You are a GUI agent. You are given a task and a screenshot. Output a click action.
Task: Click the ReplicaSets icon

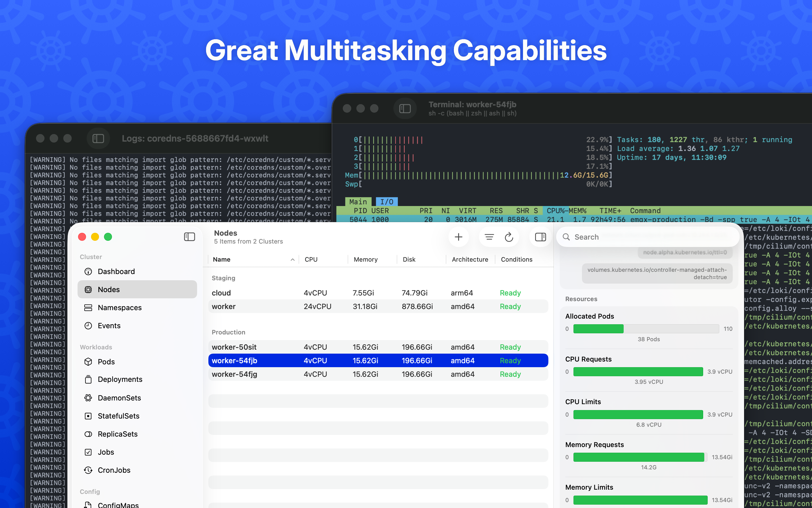pos(88,434)
